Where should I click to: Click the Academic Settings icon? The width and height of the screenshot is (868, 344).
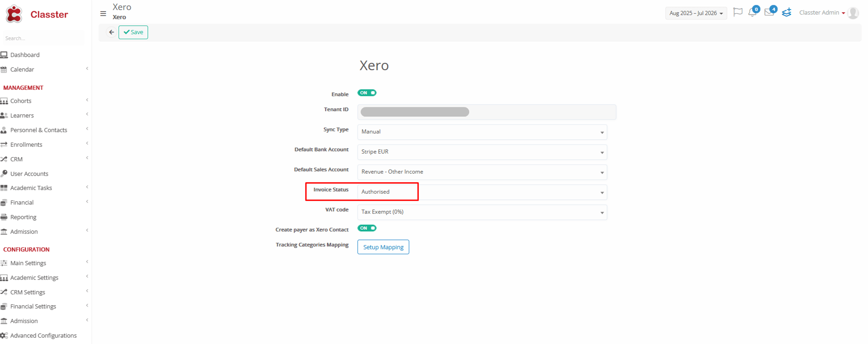tap(4, 278)
